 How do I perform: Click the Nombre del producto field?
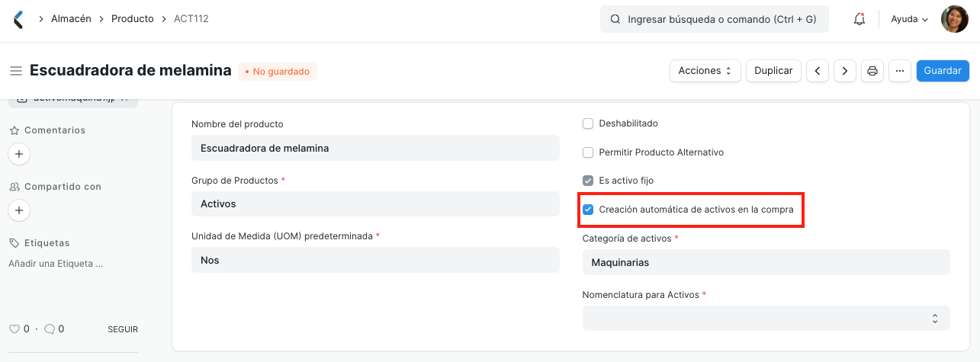(375, 148)
